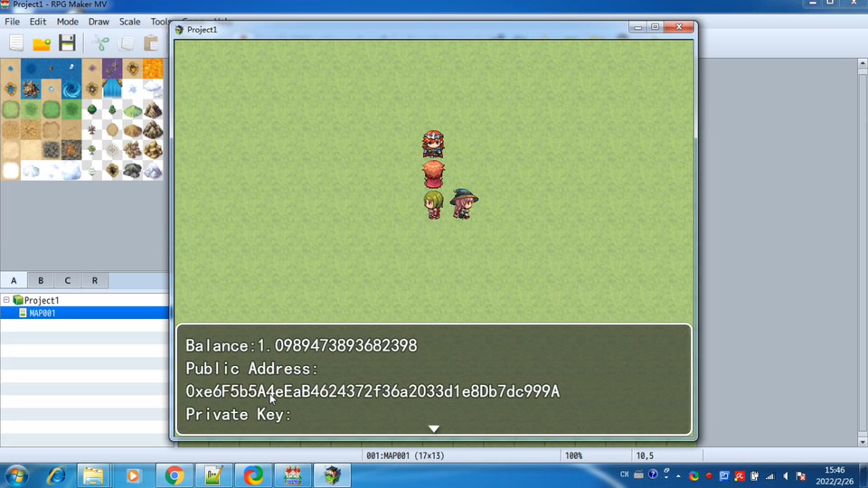Select MAP001 in the map list

[x=84, y=314]
